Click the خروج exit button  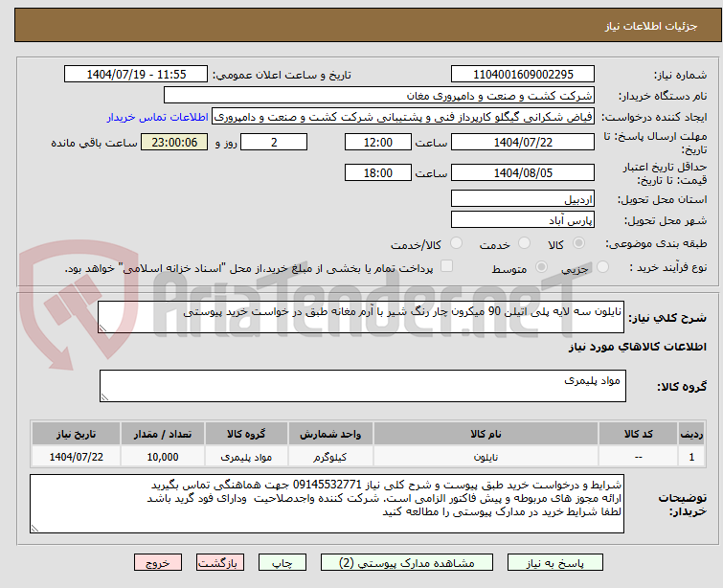(158, 563)
